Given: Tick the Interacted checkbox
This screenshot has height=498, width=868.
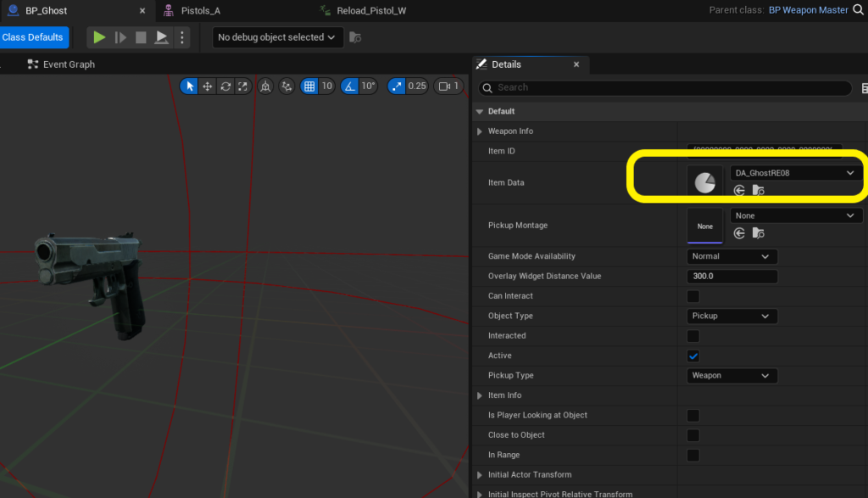Looking at the screenshot, I should coord(693,336).
